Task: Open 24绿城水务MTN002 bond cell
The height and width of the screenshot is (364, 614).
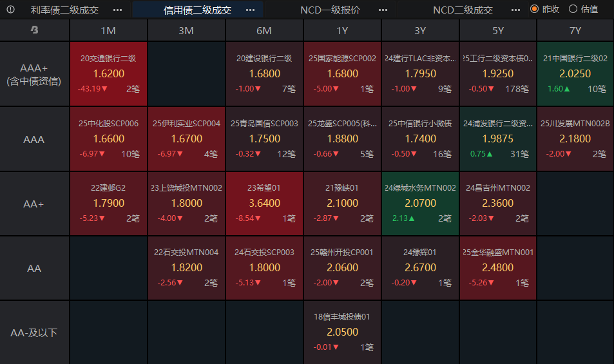Action: (420, 204)
